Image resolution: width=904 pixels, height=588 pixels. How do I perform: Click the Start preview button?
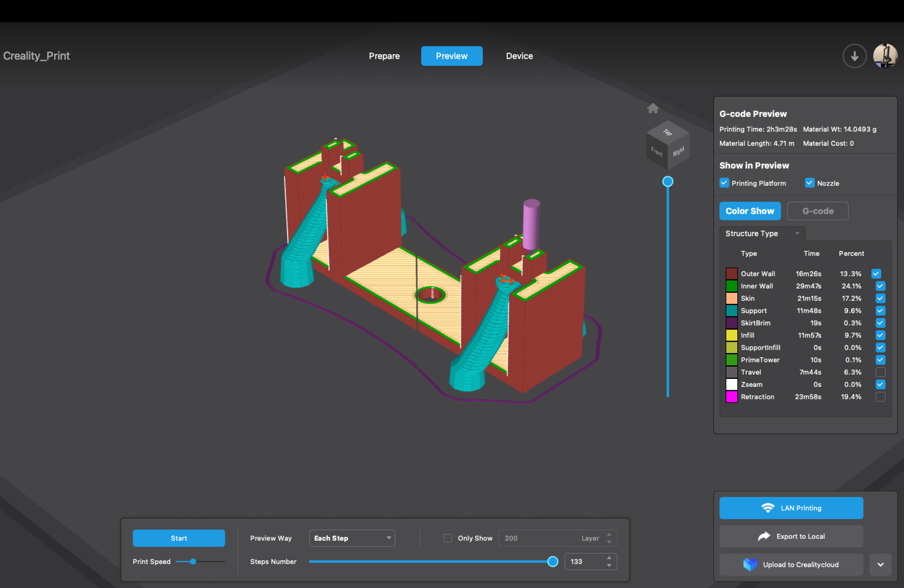click(x=179, y=538)
